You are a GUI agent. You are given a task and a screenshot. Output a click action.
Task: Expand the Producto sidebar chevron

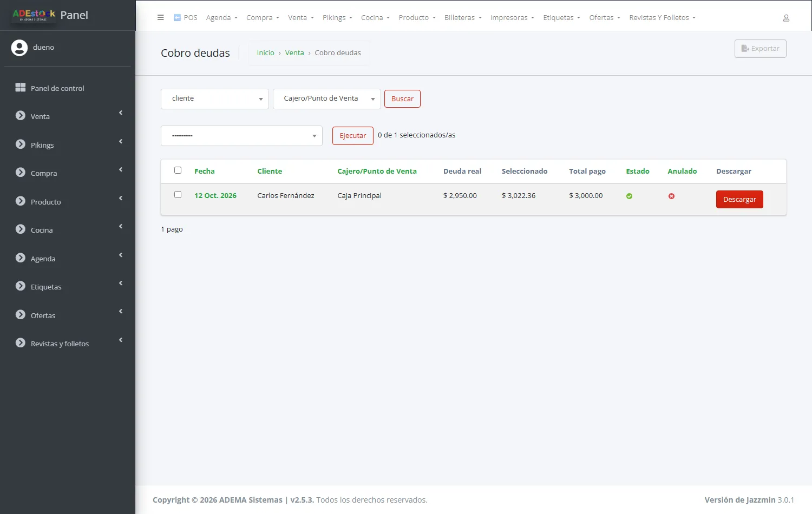(121, 199)
